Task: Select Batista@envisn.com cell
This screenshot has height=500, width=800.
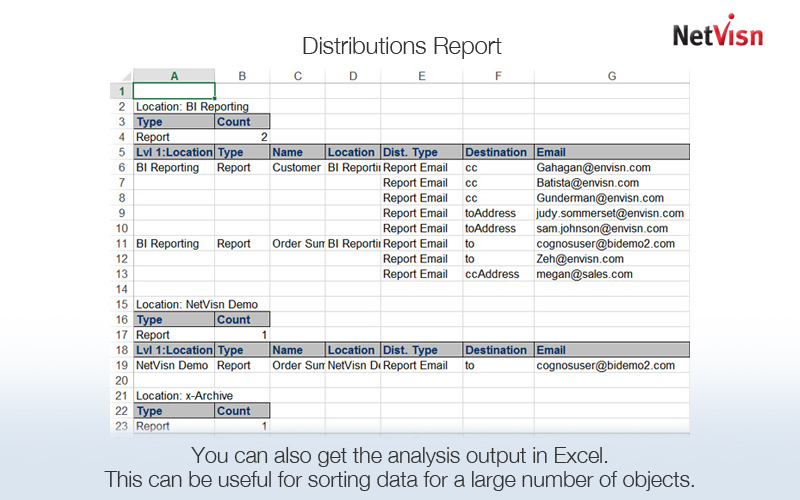Action: (x=612, y=183)
